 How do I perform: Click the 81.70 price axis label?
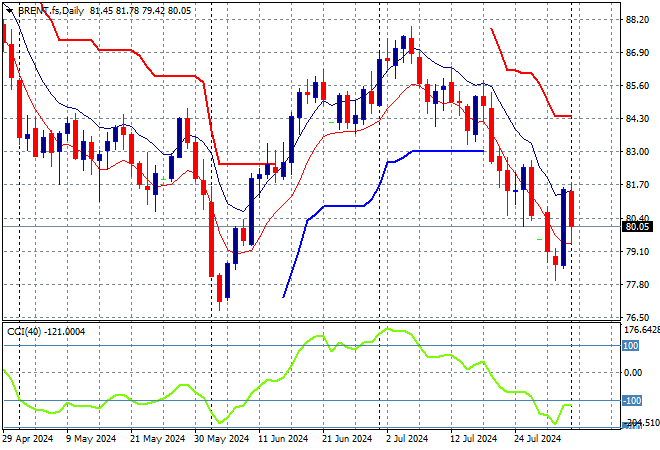click(x=637, y=184)
